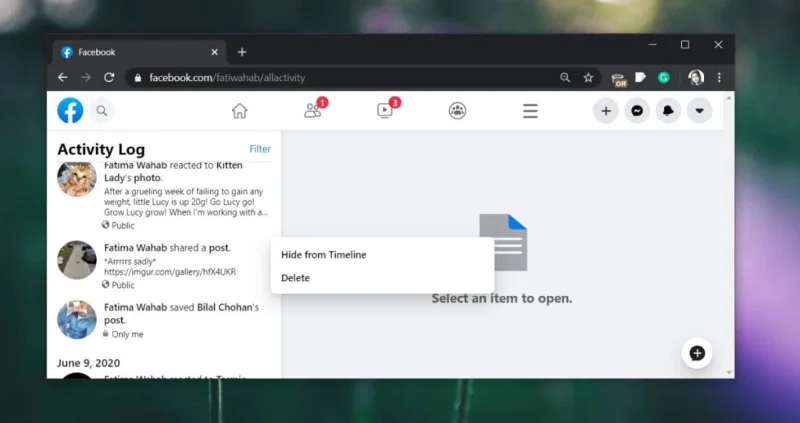Show notifications via bell icon
Screen dimensions: 800x423
[668, 111]
